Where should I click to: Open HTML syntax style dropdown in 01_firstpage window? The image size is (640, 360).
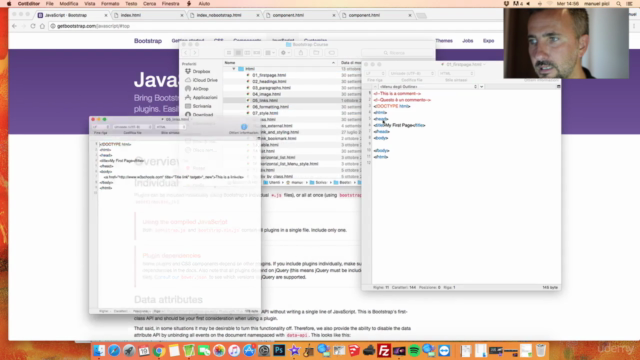coord(456,73)
